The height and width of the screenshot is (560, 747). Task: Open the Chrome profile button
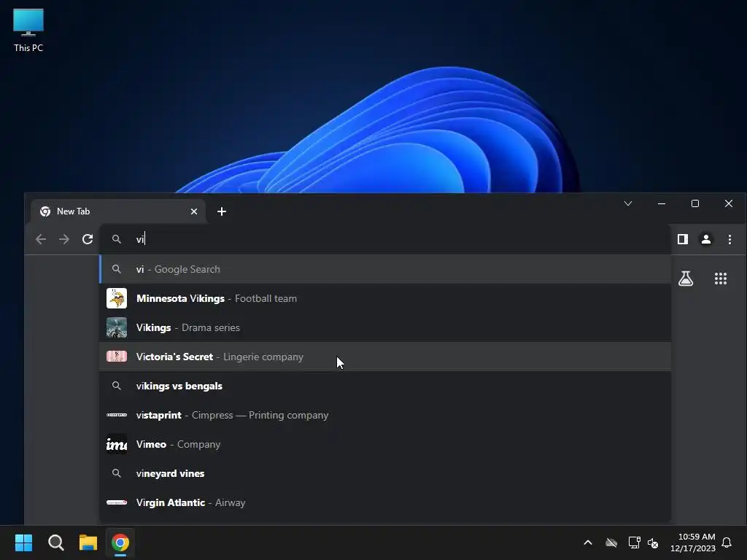point(706,239)
